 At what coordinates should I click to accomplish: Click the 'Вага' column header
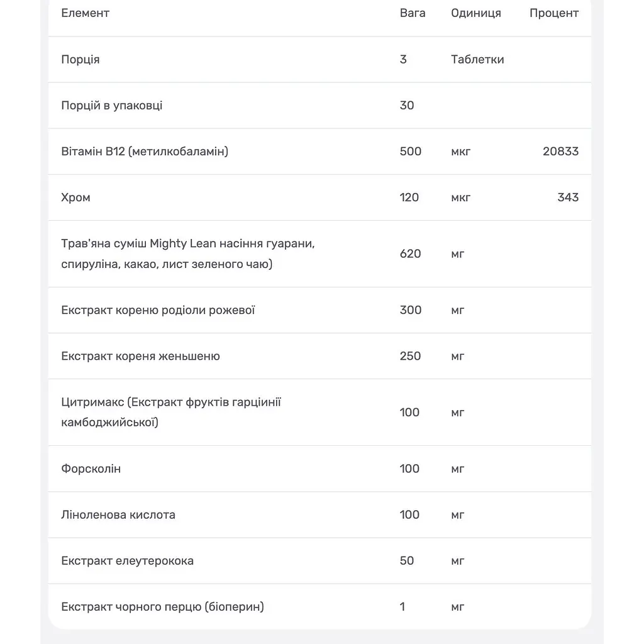[413, 13]
